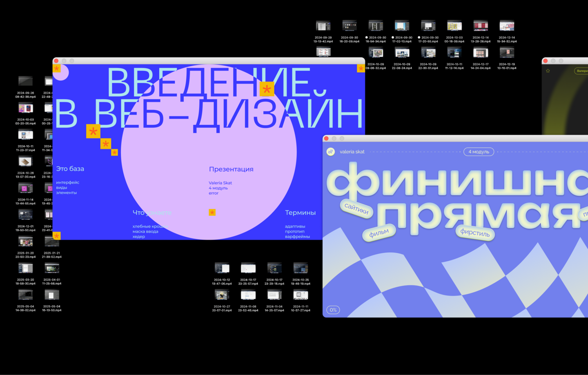
Task: Select tagged file 2024-09-30 17-02-10.mp4
Action: click(402, 32)
